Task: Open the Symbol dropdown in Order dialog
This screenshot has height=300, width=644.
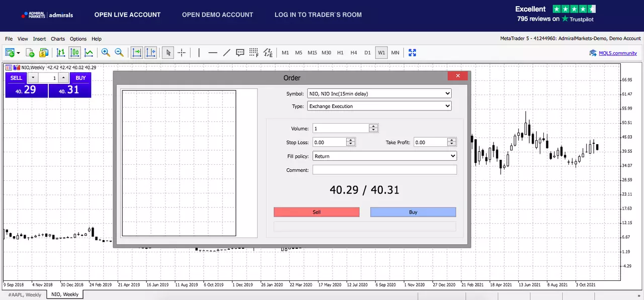Action: pyautogui.click(x=379, y=93)
